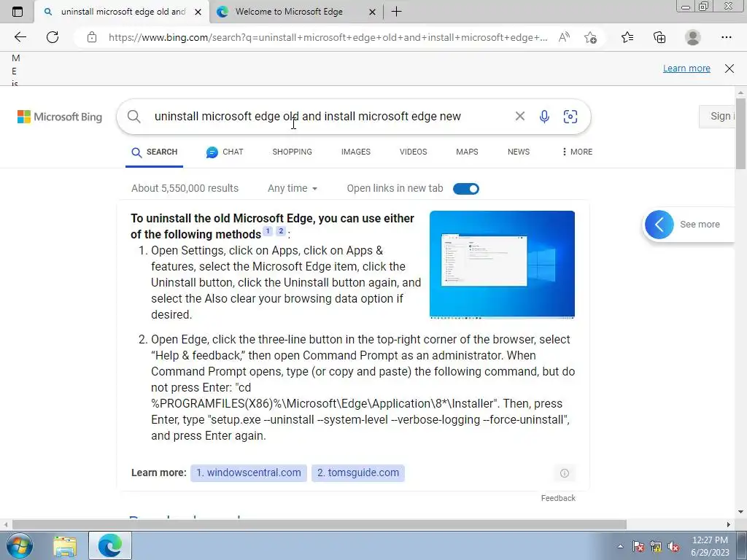The image size is (747, 560).
Task: Open Windows Explorer from taskbar
Action: (65, 545)
